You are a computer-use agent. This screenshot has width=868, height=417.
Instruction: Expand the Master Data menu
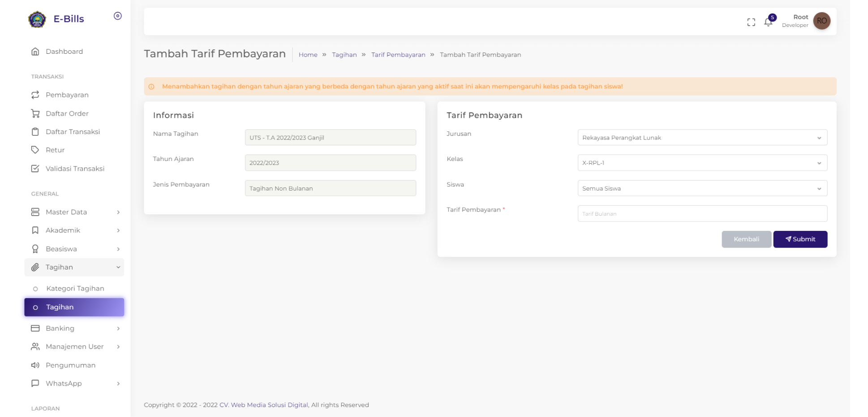click(74, 212)
